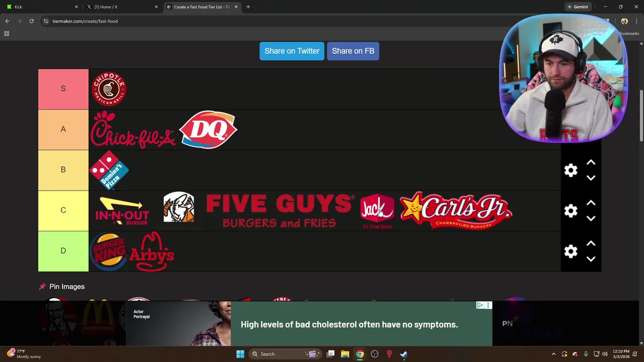Open the Chrome profile avatar

point(624,21)
